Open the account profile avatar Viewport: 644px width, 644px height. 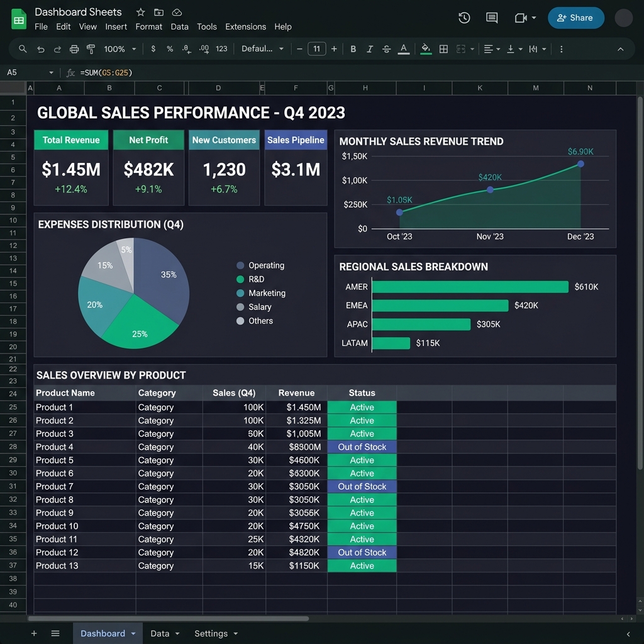[623, 18]
